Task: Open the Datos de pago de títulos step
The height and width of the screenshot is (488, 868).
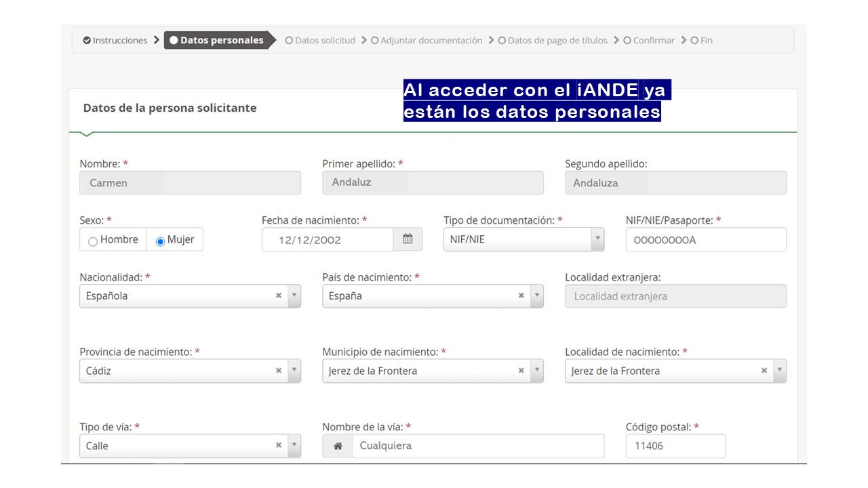Action: tap(553, 40)
